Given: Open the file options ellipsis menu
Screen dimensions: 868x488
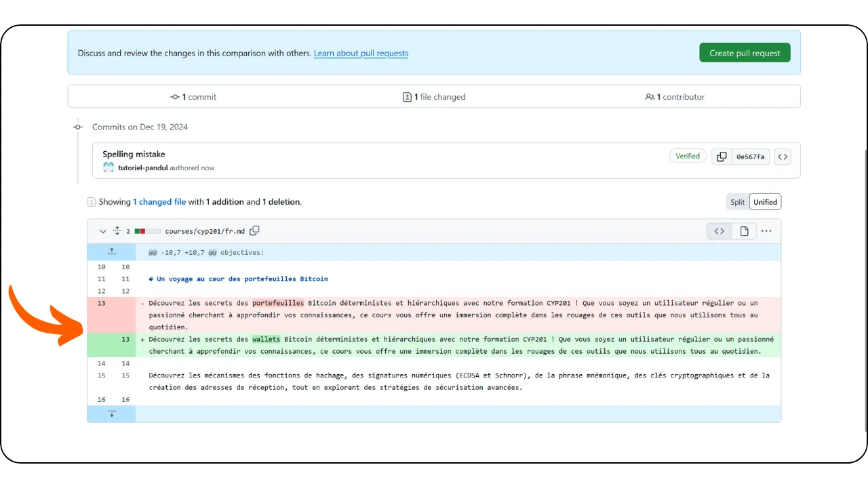Looking at the screenshot, I should [x=766, y=231].
